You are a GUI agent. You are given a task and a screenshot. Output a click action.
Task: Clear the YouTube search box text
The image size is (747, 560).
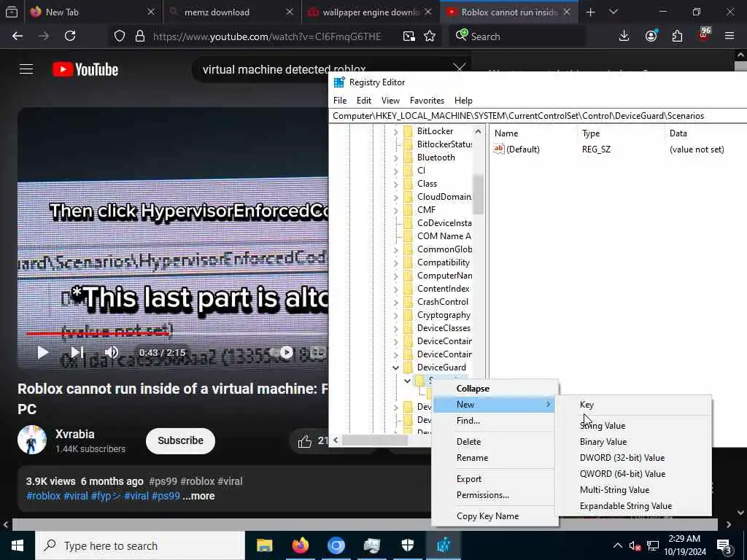(x=460, y=69)
